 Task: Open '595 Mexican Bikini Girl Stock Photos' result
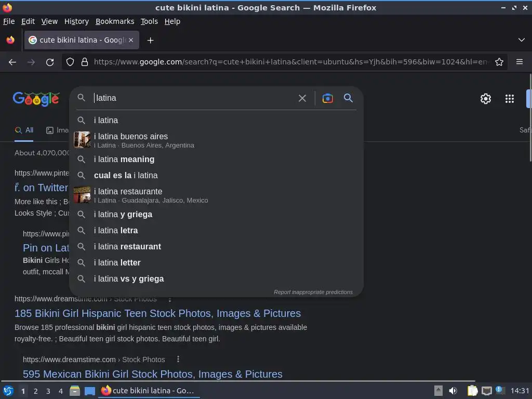coord(153,374)
